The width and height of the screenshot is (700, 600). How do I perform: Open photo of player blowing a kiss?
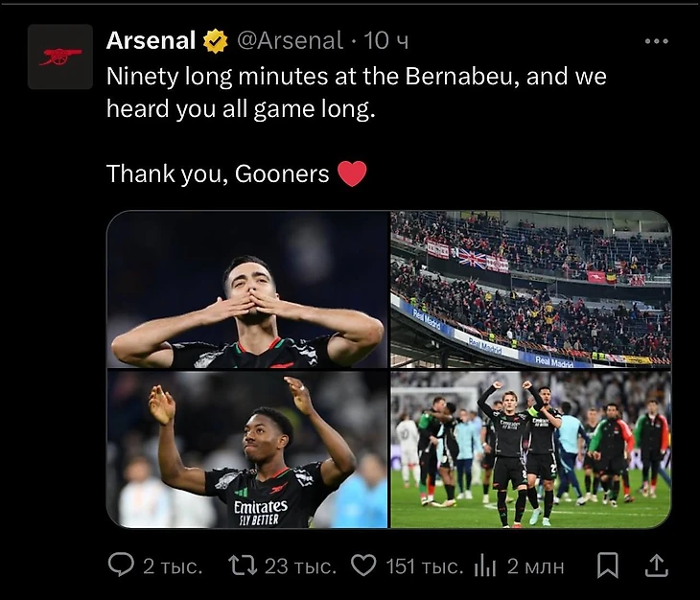[247, 289]
